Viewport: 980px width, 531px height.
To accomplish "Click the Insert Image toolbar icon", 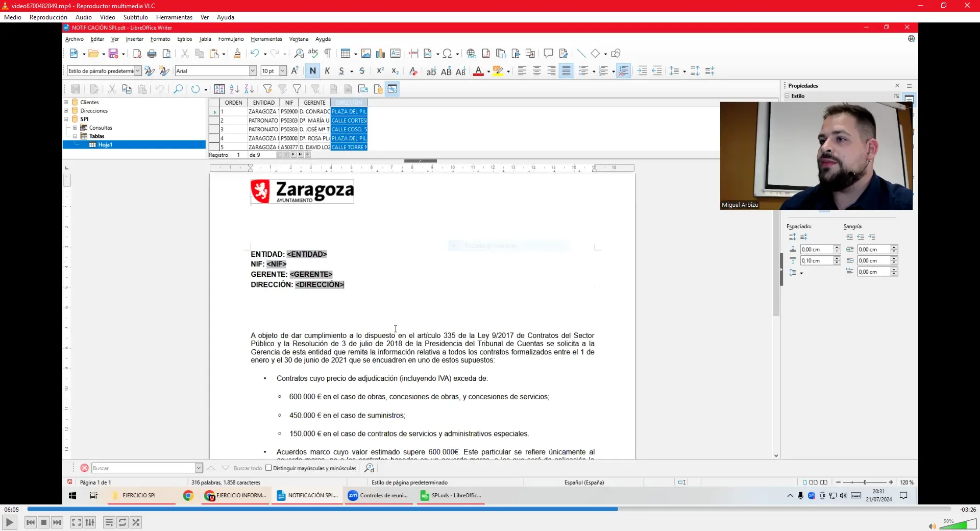I will click(x=366, y=54).
